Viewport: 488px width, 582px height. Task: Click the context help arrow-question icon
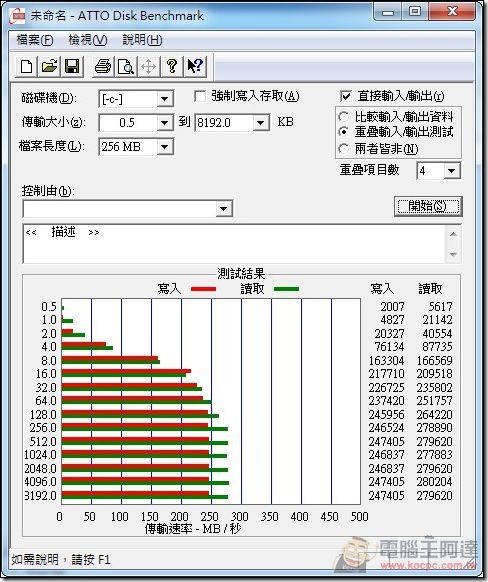click(x=195, y=67)
